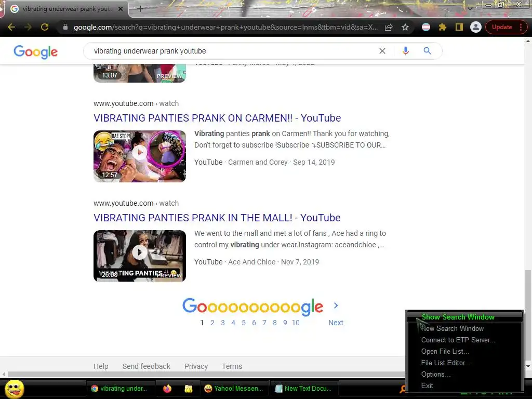The image size is (532, 399).
Task: Click the scroll up arrow at top
Action: point(528,41)
